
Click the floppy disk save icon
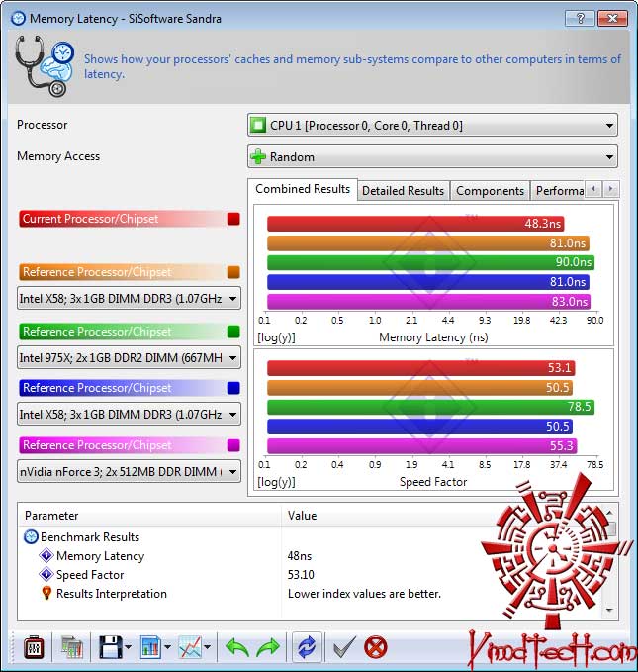(111, 647)
